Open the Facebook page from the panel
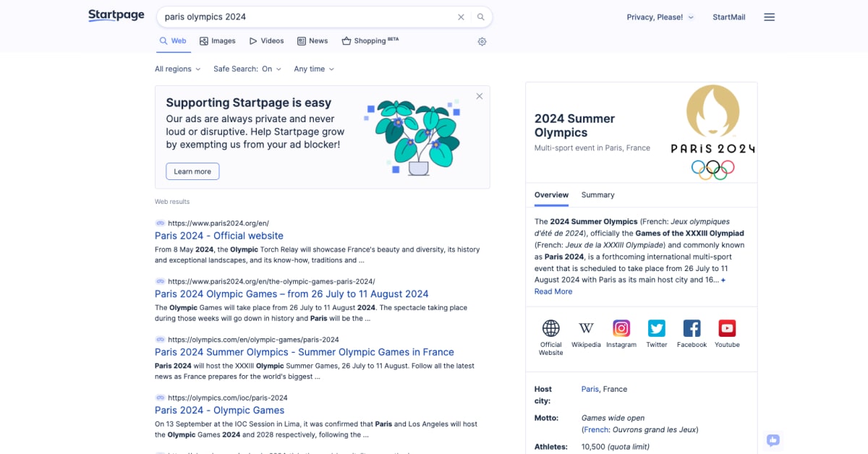 pyautogui.click(x=692, y=327)
